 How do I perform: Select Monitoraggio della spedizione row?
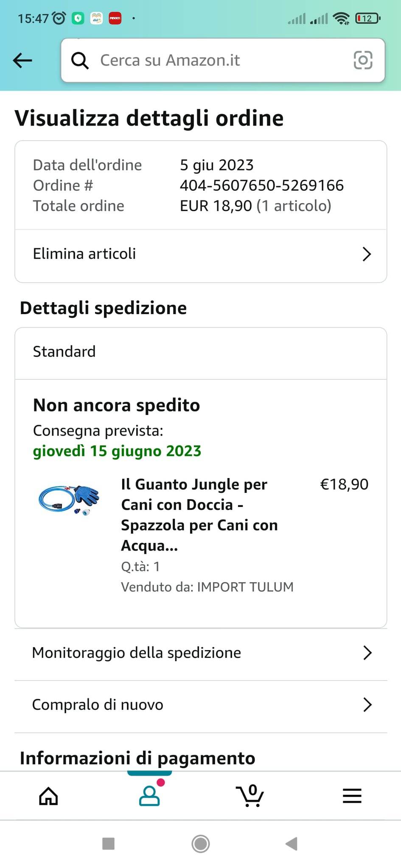pyautogui.click(x=201, y=653)
